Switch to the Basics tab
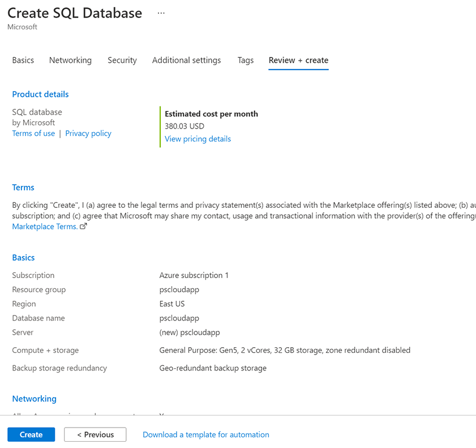The width and height of the screenshot is (476, 448). tap(23, 60)
